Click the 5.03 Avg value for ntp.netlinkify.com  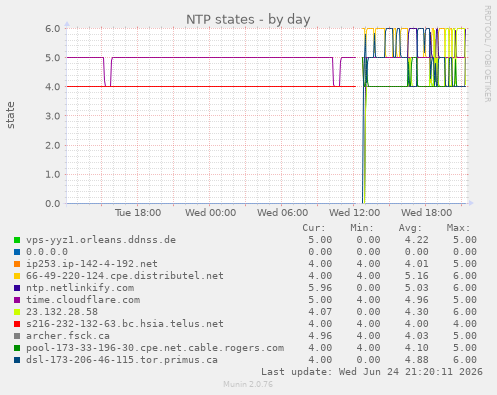[417, 288]
